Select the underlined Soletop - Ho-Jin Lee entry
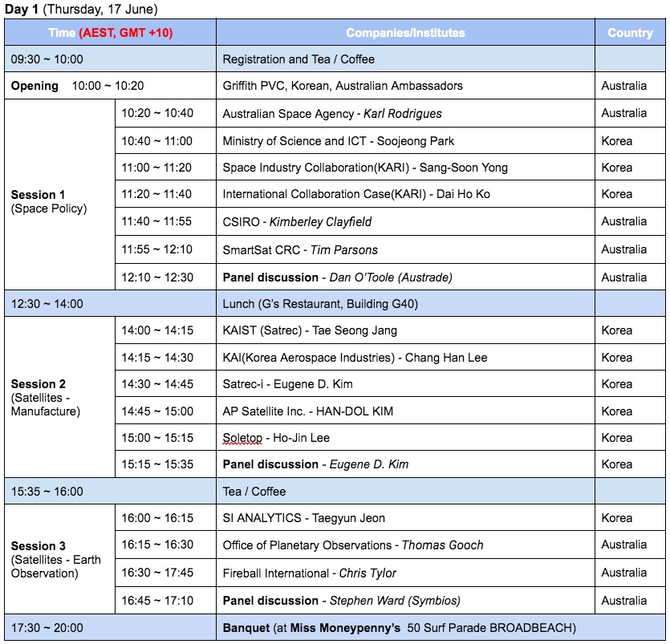 [276, 438]
